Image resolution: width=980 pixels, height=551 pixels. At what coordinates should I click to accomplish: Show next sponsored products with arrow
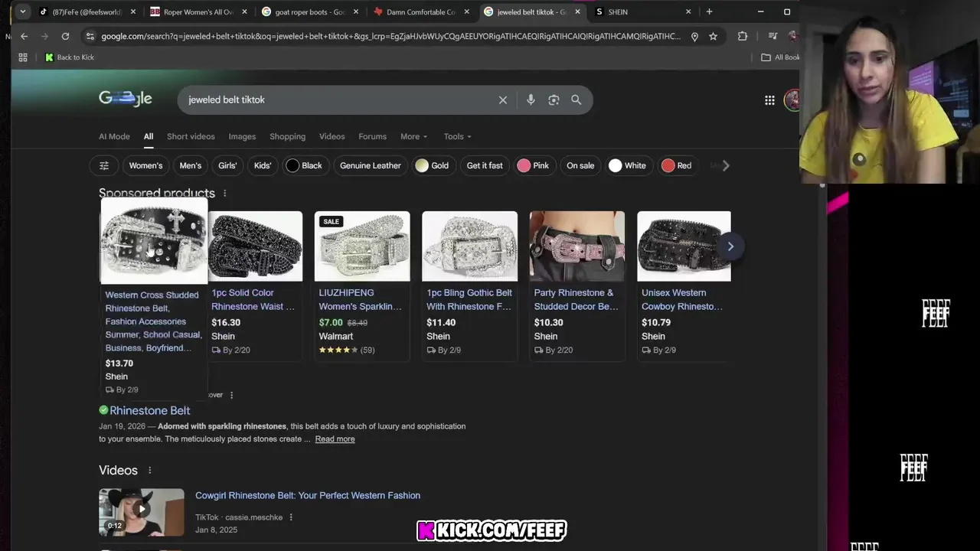click(x=730, y=246)
